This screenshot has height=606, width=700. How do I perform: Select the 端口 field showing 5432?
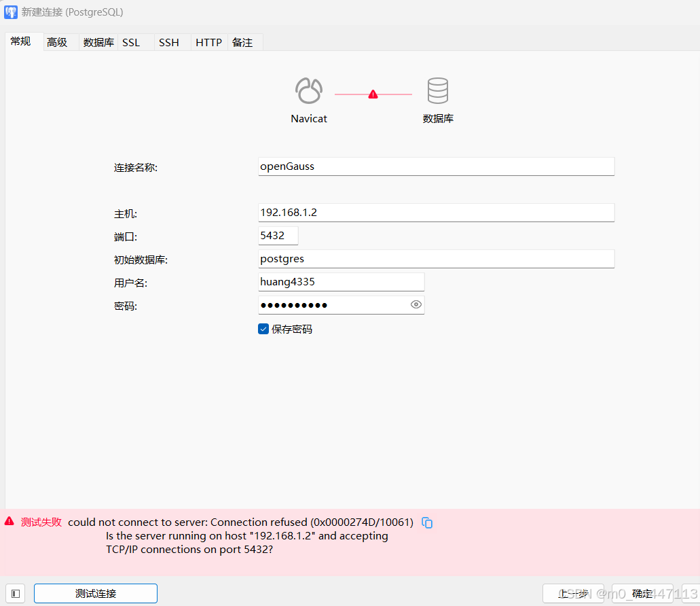(277, 235)
